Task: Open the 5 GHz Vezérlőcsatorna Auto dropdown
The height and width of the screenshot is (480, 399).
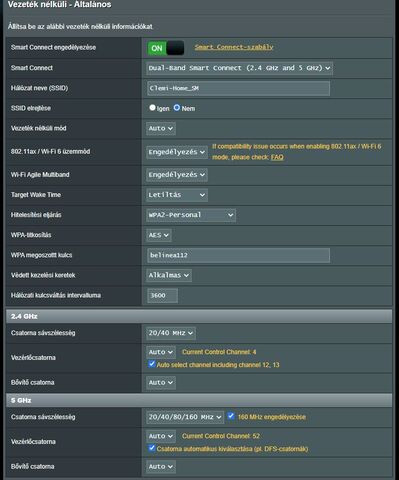Action: click(161, 436)
